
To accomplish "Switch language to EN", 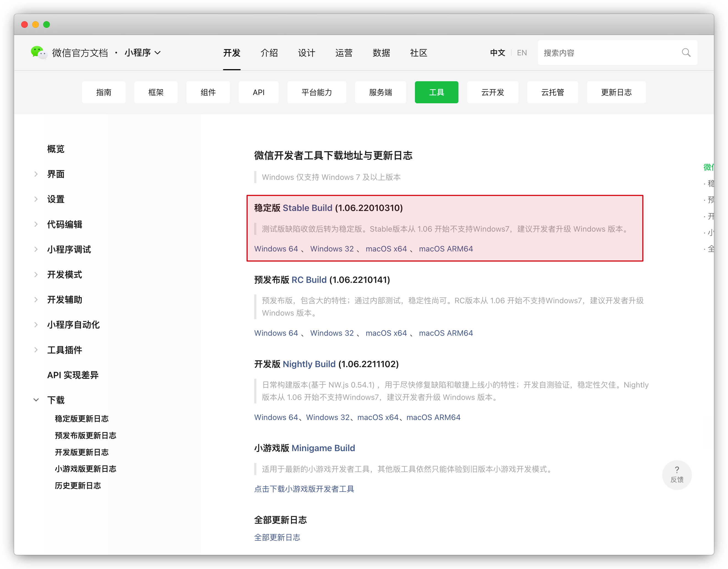I will (522, 53).
